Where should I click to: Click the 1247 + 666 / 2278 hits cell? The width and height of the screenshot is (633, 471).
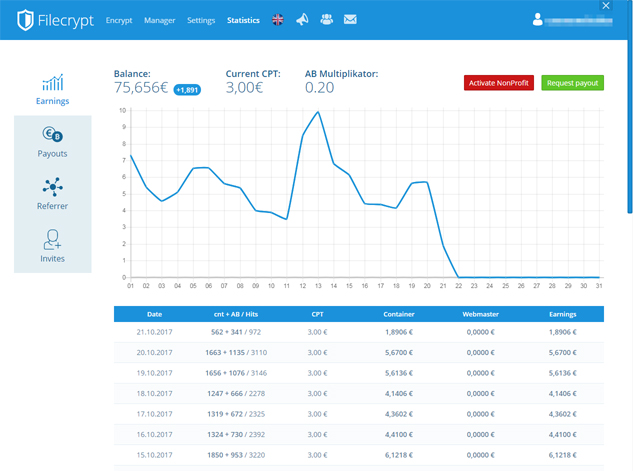pos(236,394)
